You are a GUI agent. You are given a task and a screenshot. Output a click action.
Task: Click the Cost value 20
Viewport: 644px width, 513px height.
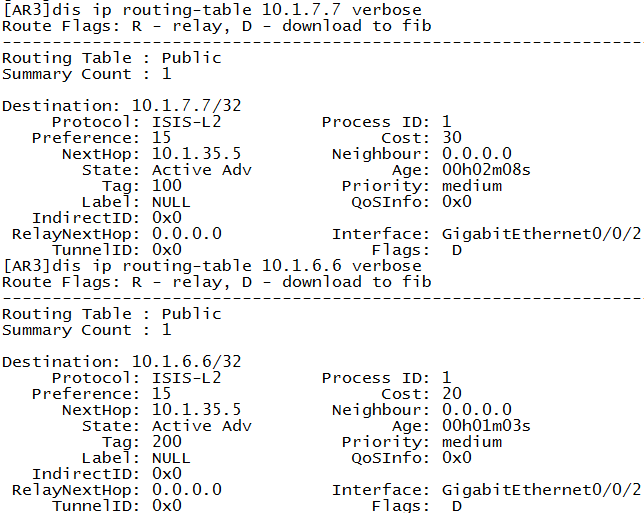tap(452, 393)
